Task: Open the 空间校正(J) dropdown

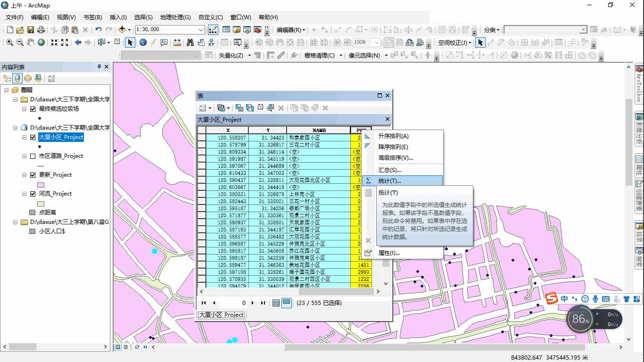Action: [454, 42]
